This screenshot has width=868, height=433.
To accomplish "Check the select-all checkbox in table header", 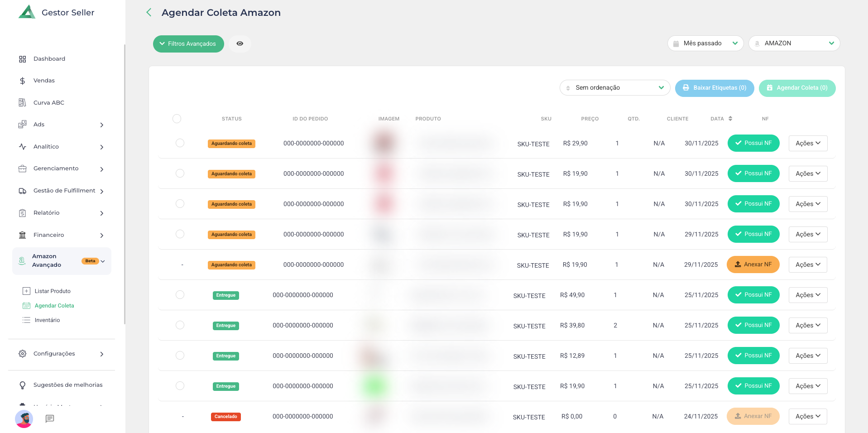I will (x=177, y=119).
